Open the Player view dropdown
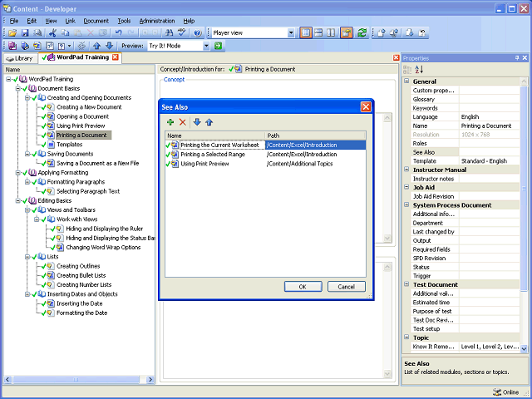The height and width of the screenshot is (399, 532). click(x=291, y=33)
